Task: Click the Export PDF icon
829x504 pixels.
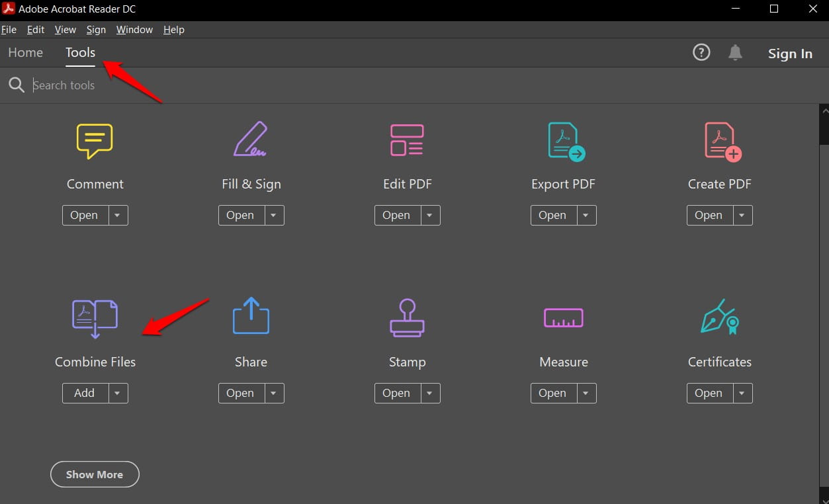Action: tap(563, 140)
